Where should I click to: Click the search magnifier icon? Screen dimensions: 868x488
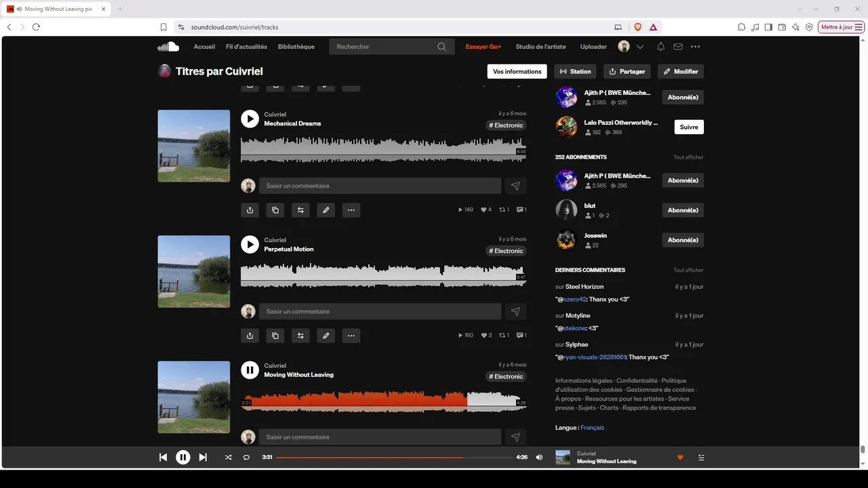[442, 47]
